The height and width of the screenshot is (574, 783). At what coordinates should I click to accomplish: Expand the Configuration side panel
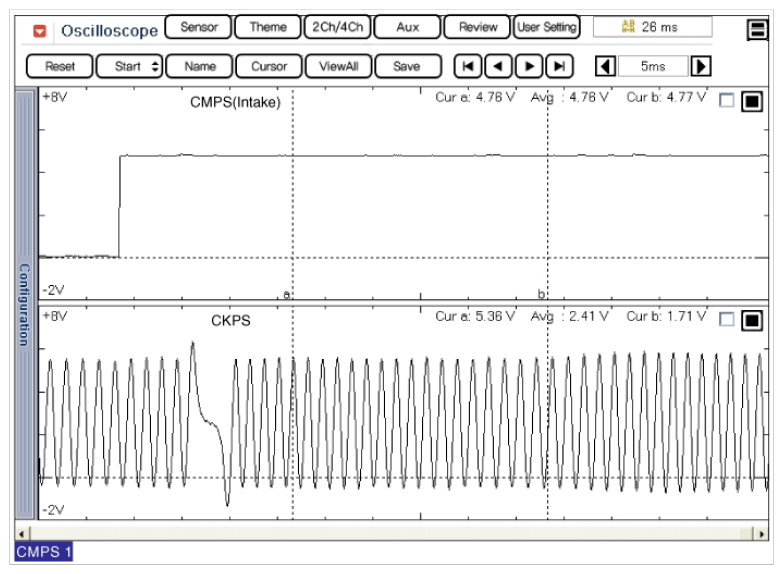(x=25, y=304)
